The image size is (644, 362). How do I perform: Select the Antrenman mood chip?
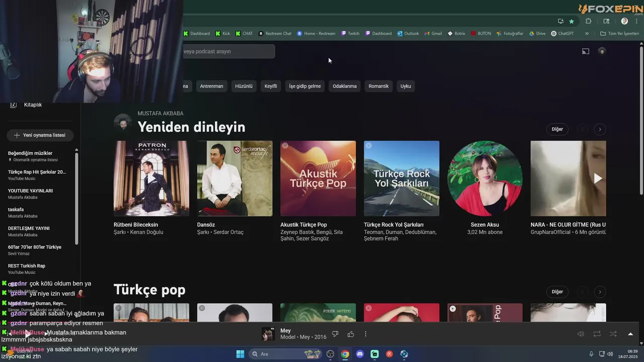211,86
